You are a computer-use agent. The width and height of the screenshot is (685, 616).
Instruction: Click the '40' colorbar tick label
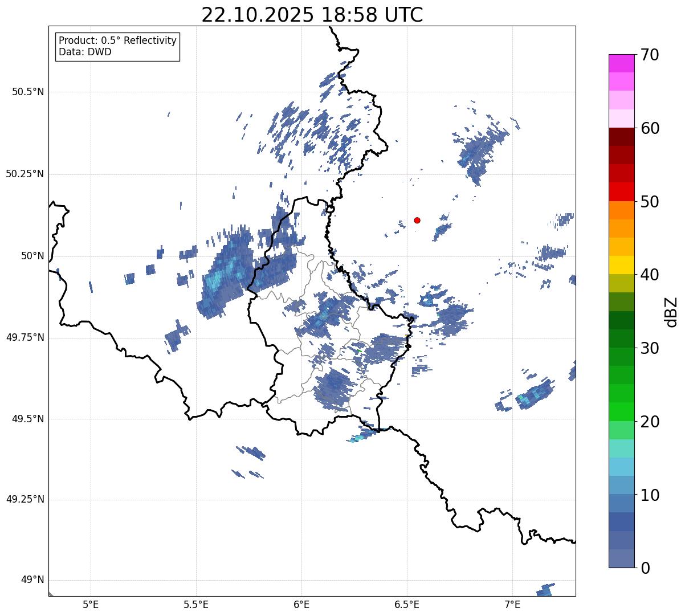pos(650,275)
